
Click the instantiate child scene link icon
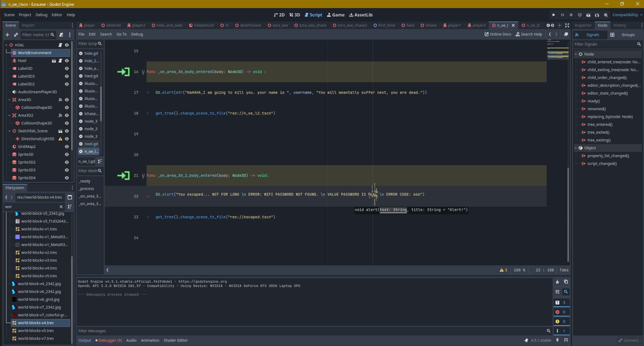[16, 35]
